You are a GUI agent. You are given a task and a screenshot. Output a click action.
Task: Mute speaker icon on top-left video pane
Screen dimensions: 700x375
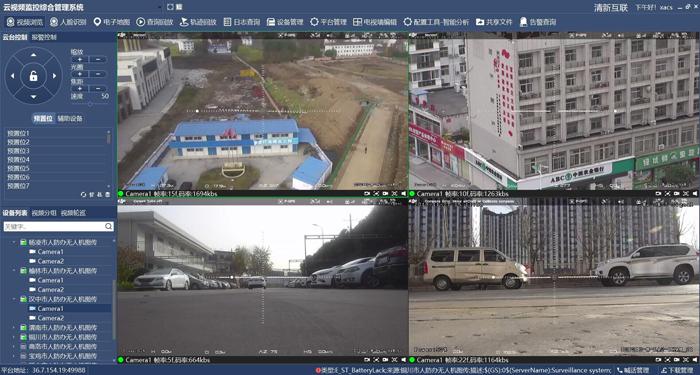coord(404,194)
